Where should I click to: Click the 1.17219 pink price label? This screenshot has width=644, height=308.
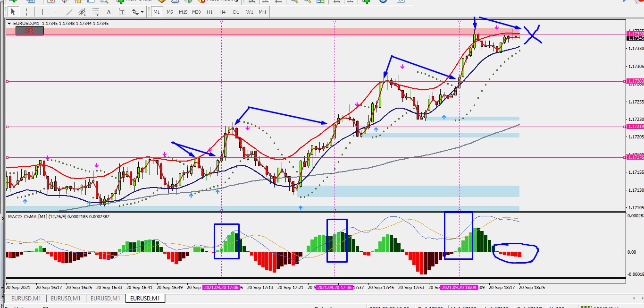pos(635,127)
